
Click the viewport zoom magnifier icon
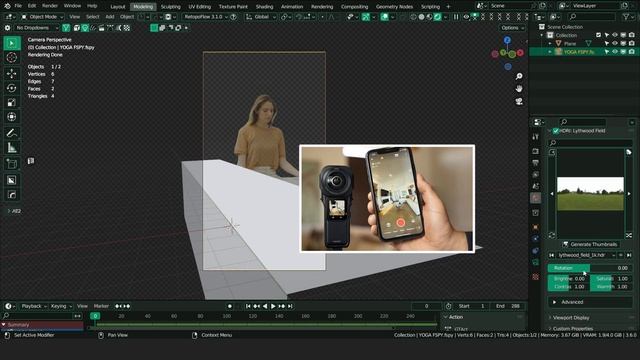coord(519,76)
